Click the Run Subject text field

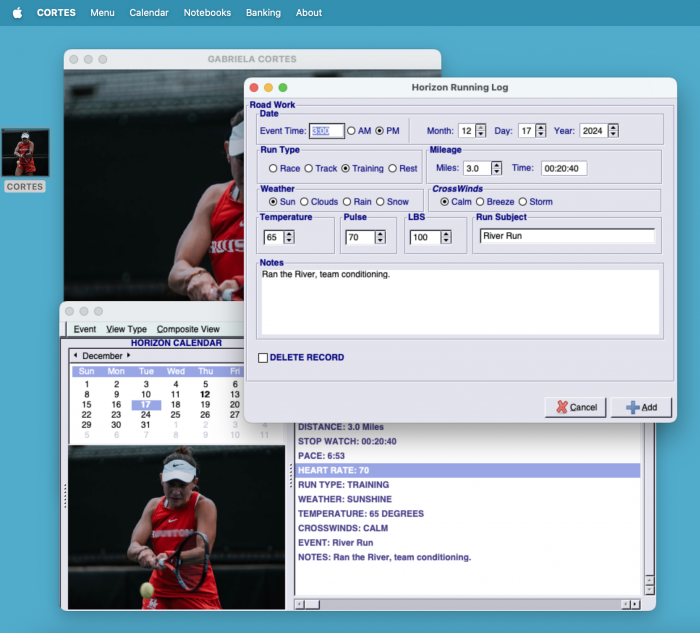coord(566,236)
